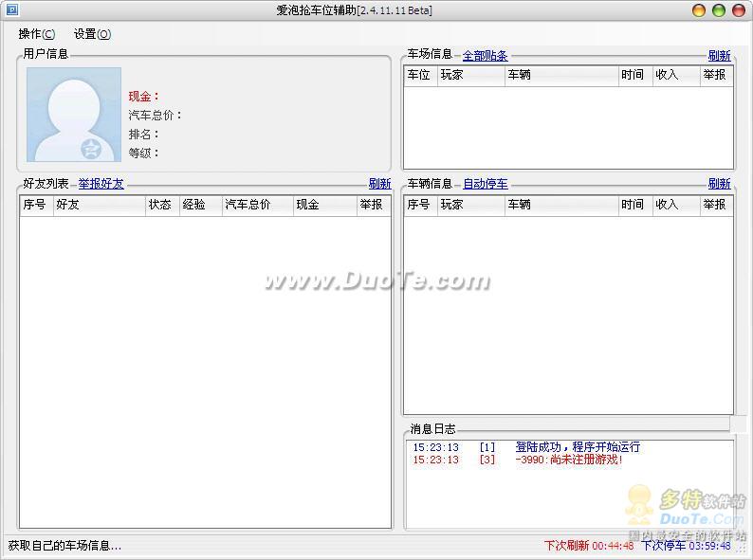Refresh the 车场信息 panel
The width and height of the screenshot is (753, 560).
pos(720,56)
